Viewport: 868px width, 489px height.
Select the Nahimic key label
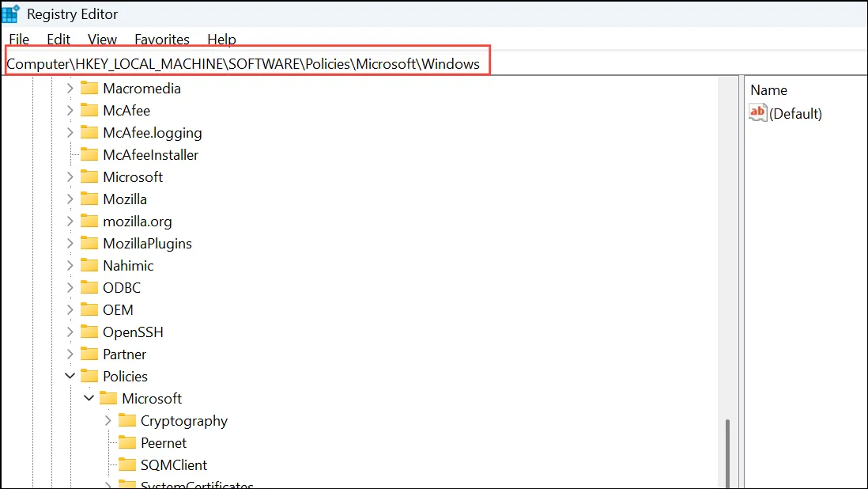(128, 265)
